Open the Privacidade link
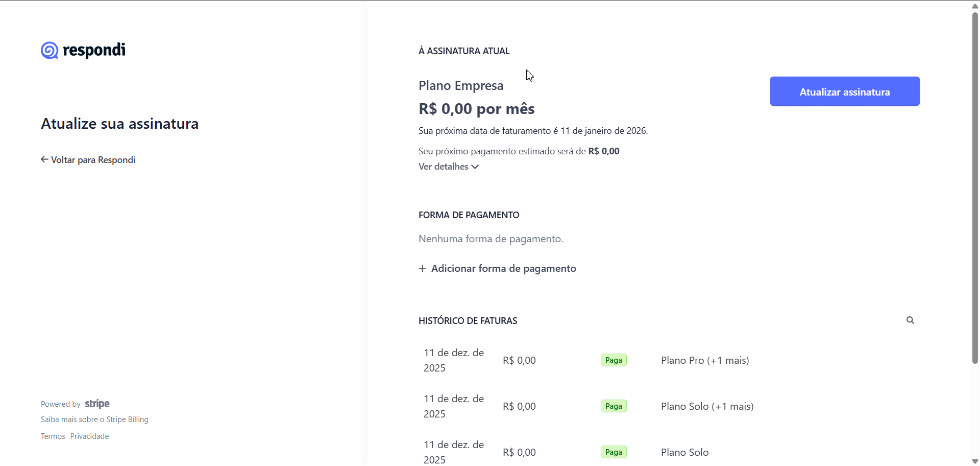 pos(90,436)
